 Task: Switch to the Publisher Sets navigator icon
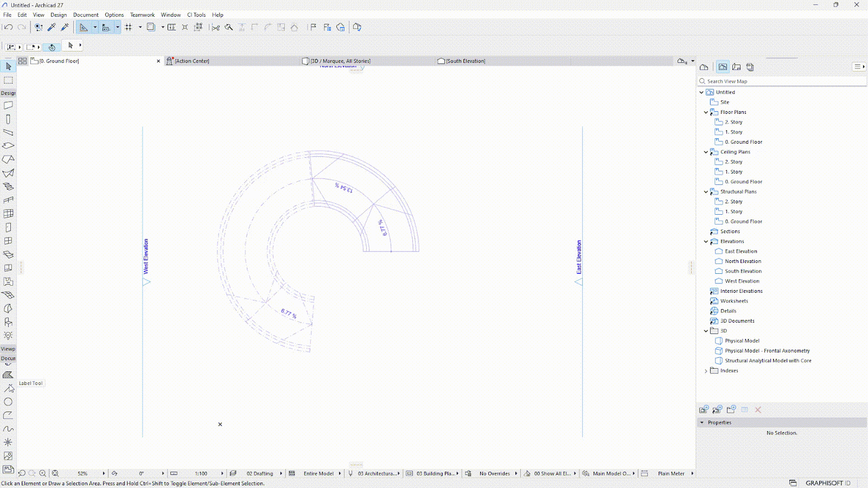750,67
